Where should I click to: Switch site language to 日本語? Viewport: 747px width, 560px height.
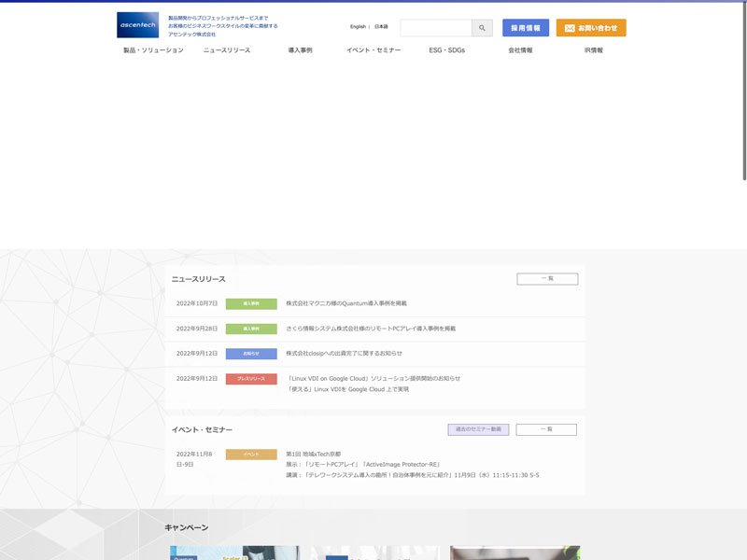(381, 27)
